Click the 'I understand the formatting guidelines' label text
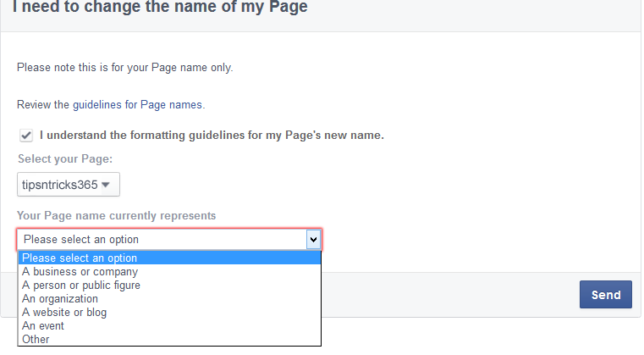 [212, 136]
